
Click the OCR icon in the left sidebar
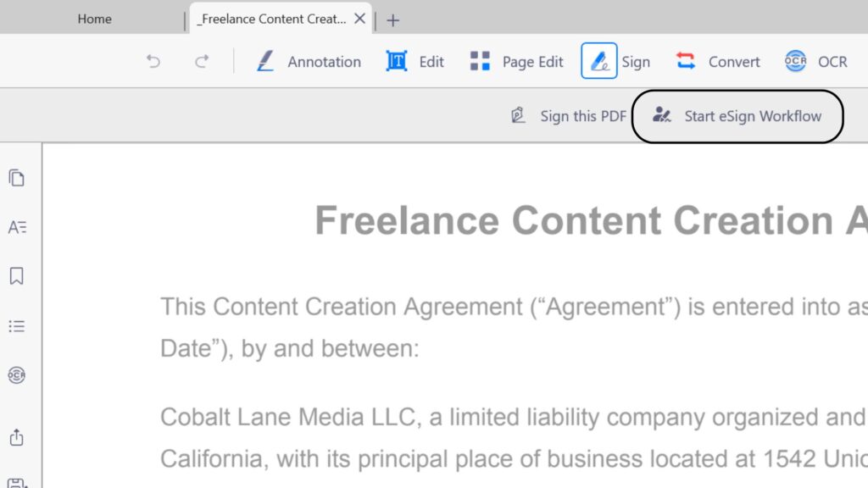[x=16, y=375]
